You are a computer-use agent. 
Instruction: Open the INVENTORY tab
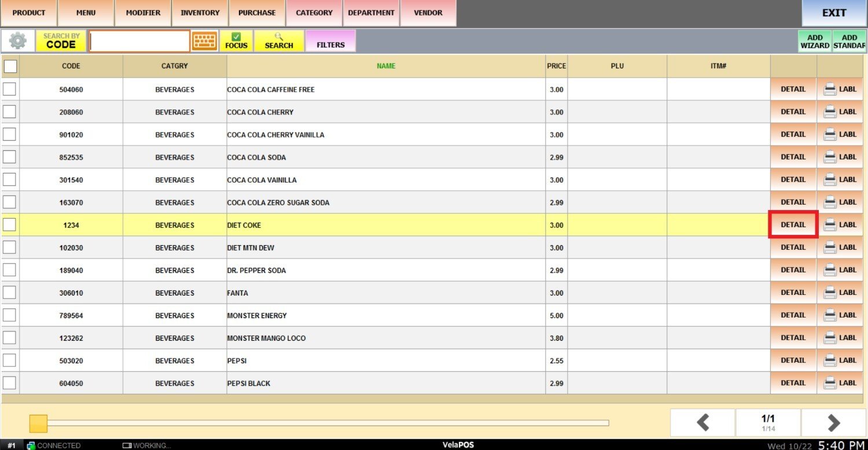[200, 13]
